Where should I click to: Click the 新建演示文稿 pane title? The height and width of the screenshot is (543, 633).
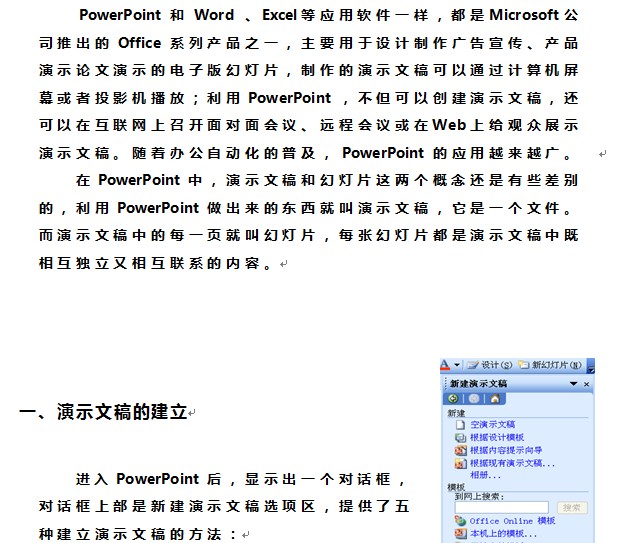coord(478,384)
